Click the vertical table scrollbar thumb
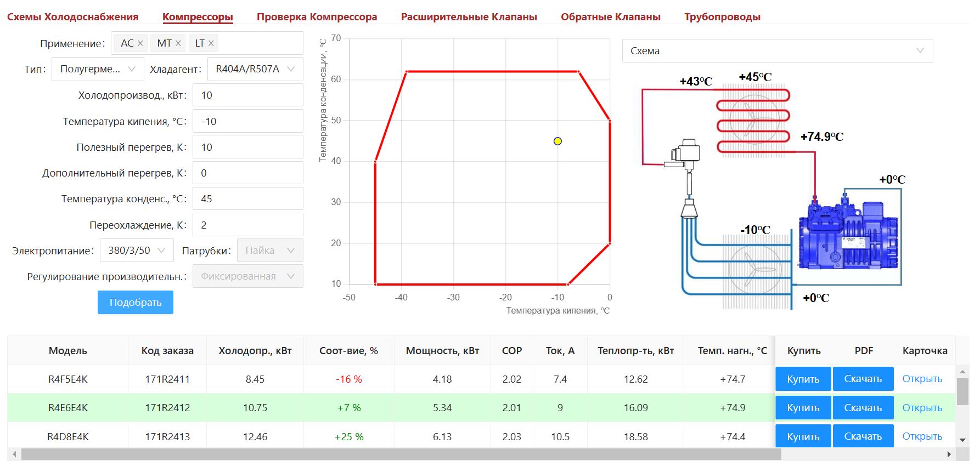Screen dimensions: 980x472 (962, 391)
